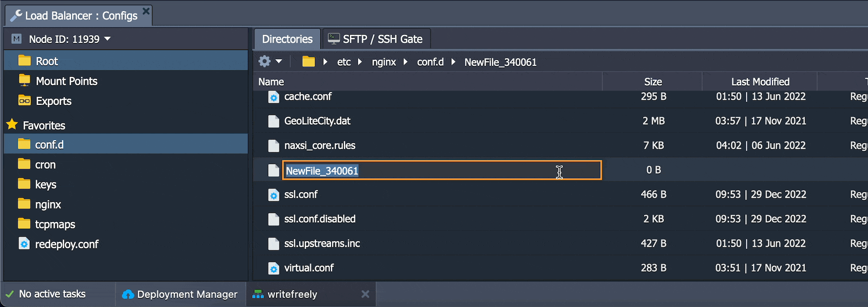
Task: Expand the arrow before etc in breadcrumb
Action: pos(325,62)
